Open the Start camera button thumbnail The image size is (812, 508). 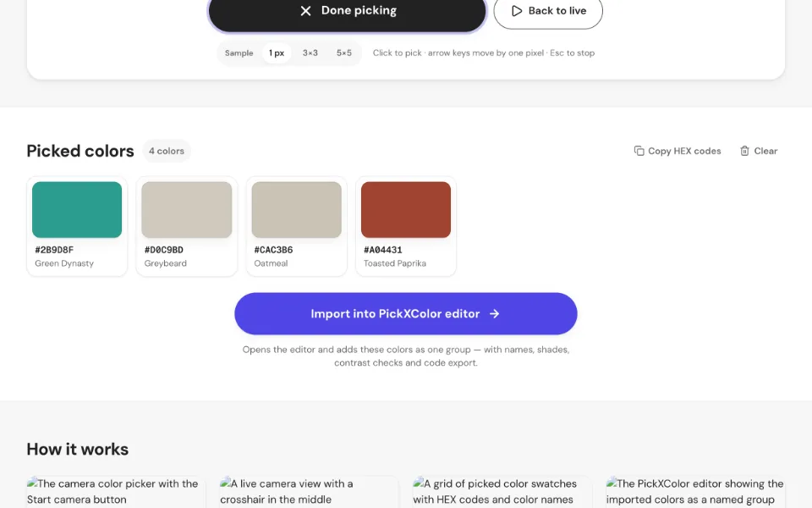(116, 492)
